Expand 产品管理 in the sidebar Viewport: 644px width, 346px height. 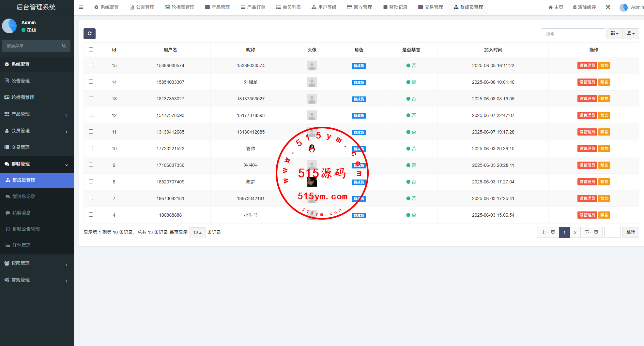[37, 114]
